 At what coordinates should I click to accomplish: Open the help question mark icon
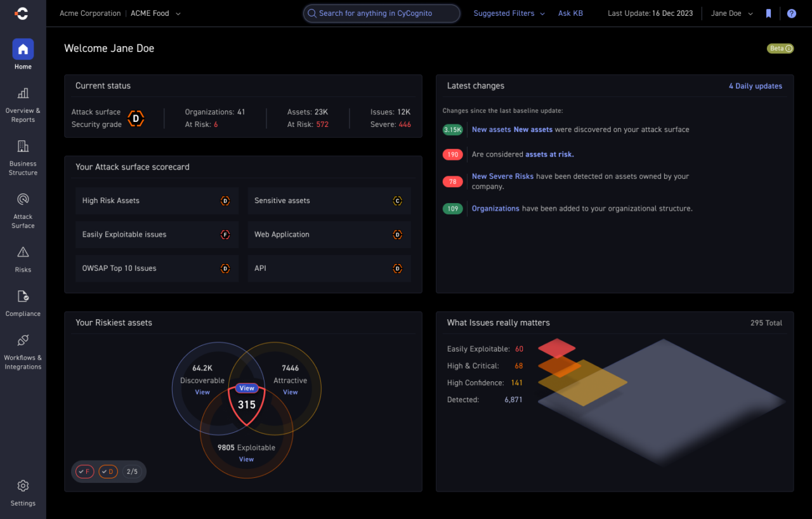tap(791, 13)
